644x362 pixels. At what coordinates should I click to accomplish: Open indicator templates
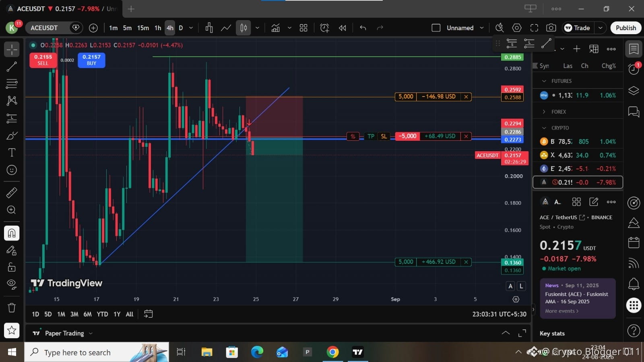point(303,28)
